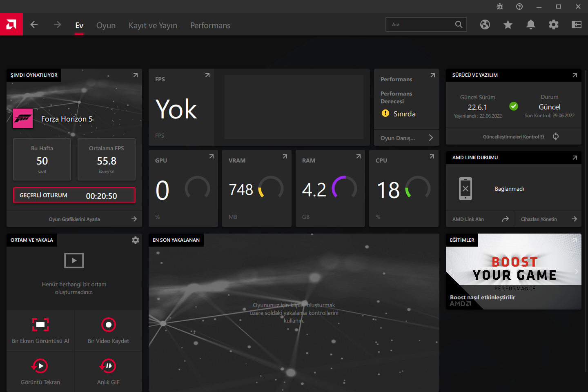Open Forza Horizon 5 game icon
588x392 pixels.
tap(23, 118)
